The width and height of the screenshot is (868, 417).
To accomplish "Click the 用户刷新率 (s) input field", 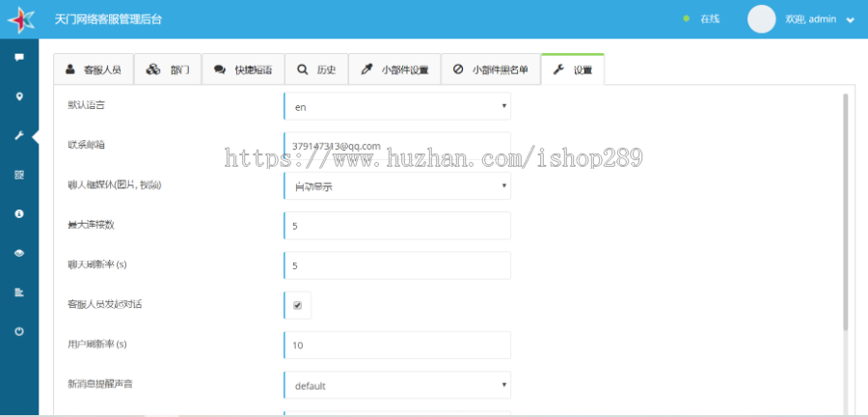I will tap(397, 346).
